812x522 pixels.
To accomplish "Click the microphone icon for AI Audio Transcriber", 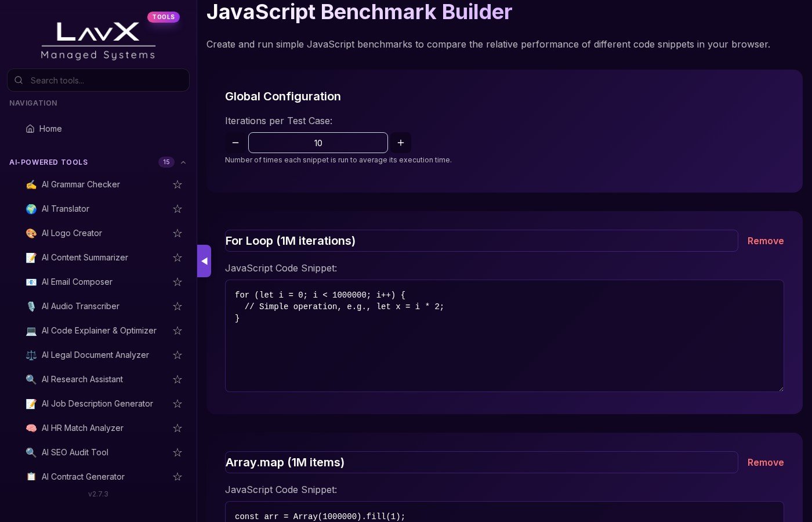I will click(31, 306).
